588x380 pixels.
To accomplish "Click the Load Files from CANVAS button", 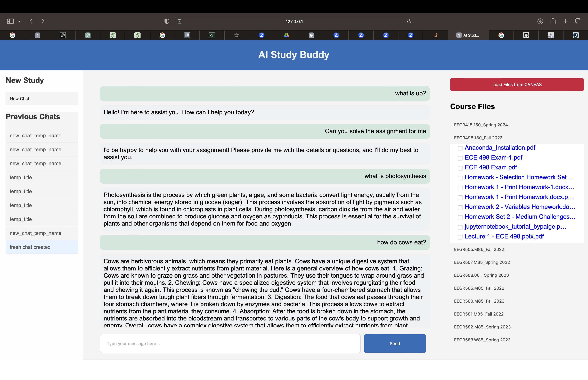I will tap(517, 84).
